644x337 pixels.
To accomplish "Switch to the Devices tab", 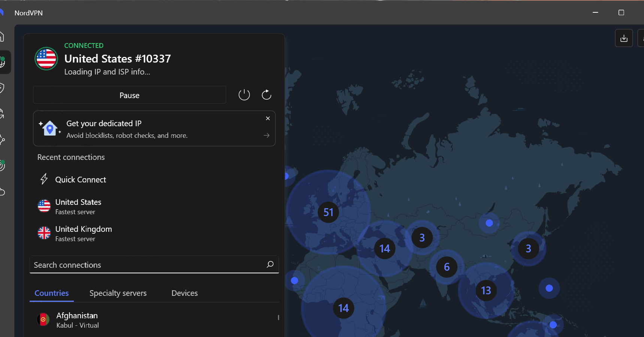I will pyautogui.click(x=184, y=293).
